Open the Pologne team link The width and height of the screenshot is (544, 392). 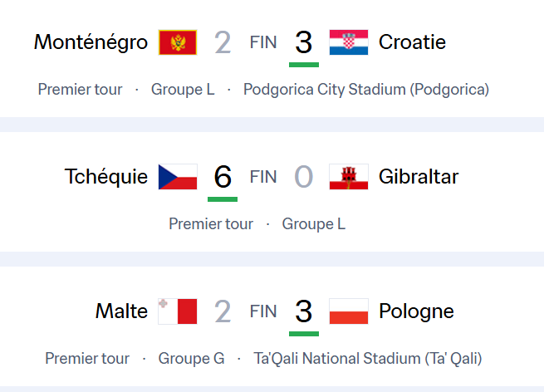(416, 311)
